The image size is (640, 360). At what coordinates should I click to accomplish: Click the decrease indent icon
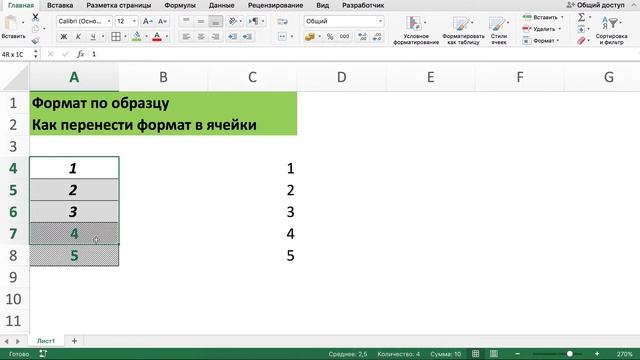pos(233,37)
